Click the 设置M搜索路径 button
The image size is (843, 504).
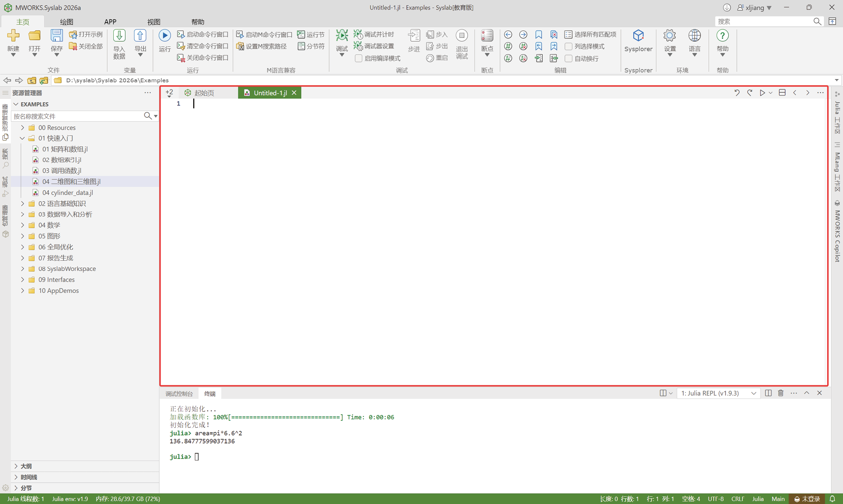click(x=261, y=46)
